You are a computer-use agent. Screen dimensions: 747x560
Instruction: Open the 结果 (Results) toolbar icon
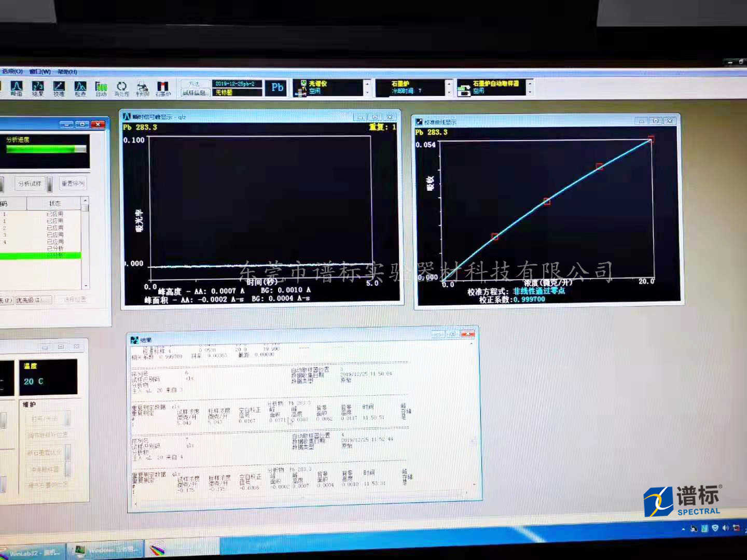[x=38, y=88]
